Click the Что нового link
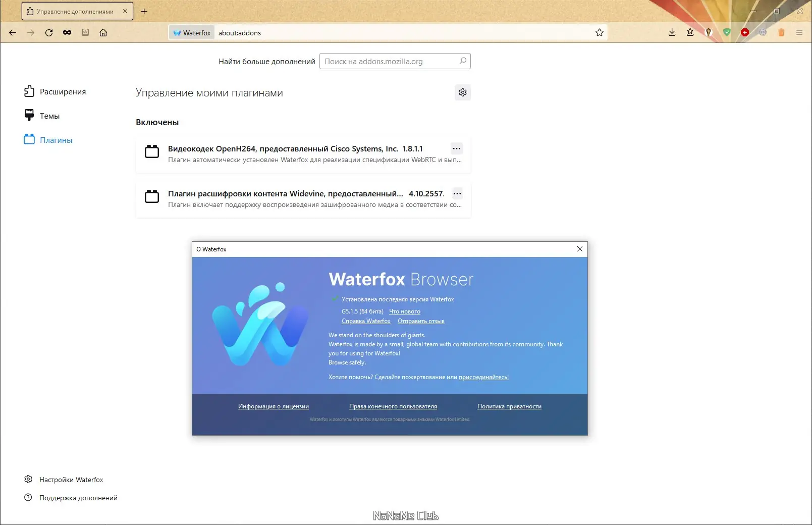This screenshot has height=525, width=812. [405, 311]
